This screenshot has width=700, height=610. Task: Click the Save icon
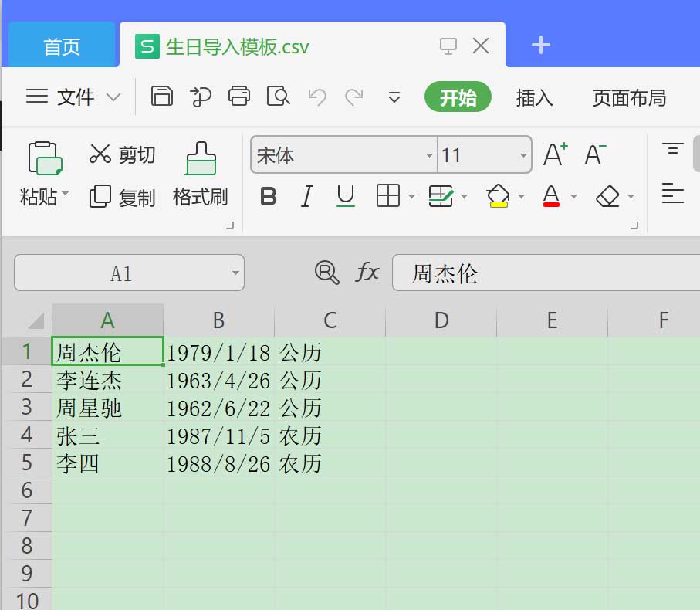[x=161, y=97]
